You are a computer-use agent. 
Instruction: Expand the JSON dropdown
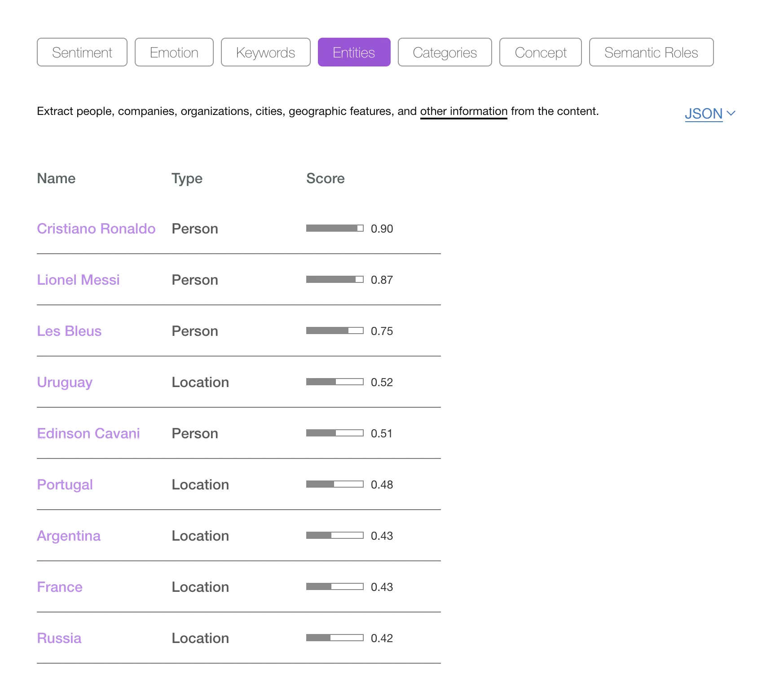(710, 114)
